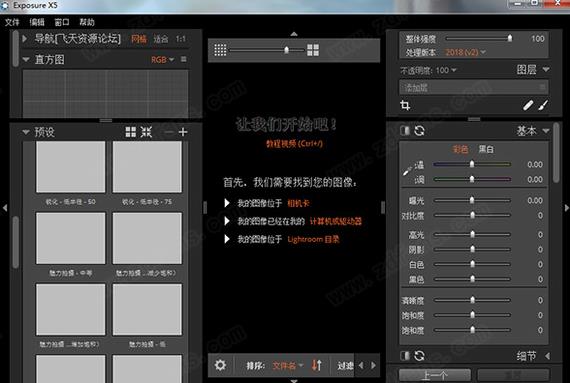Open the Lightroom 目录 link

tap(313, 239)
